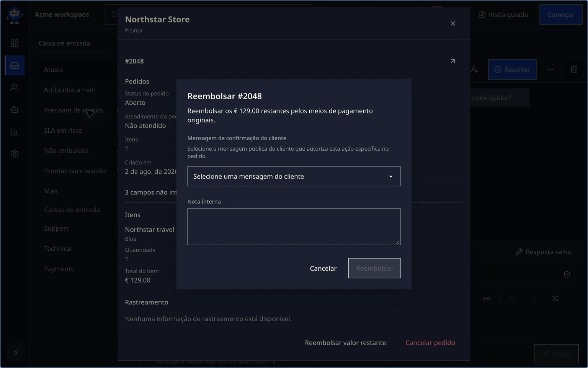Click the undo arrow in editor toolbar
Viewport: 588px width, 368px height.
point(513,299)
